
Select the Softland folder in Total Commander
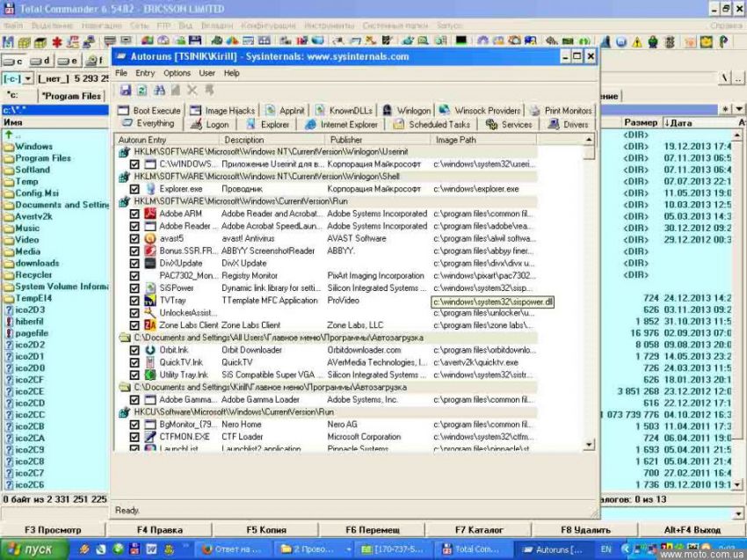[x=33, y=170]
